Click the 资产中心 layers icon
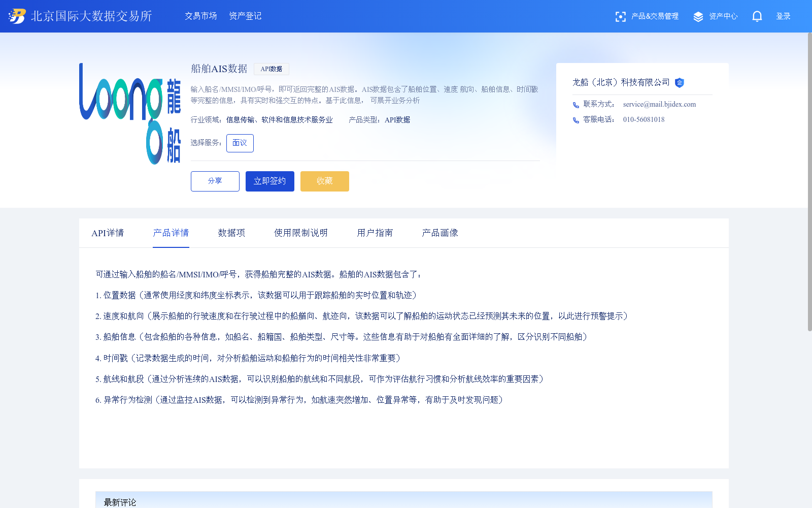Screen dimensions: 812x508 coord(698,16)
